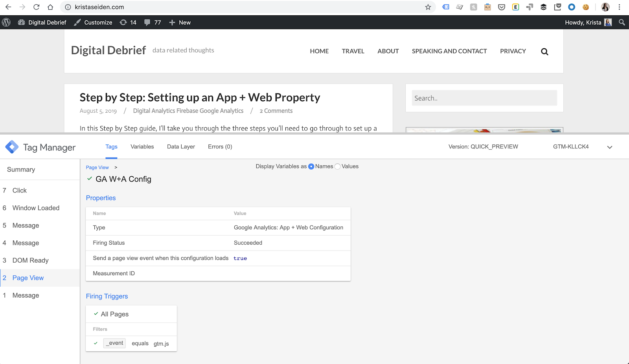
Task: Open Digital Debrief dashboard in admin bar
Action: click(x=42, y=22)
